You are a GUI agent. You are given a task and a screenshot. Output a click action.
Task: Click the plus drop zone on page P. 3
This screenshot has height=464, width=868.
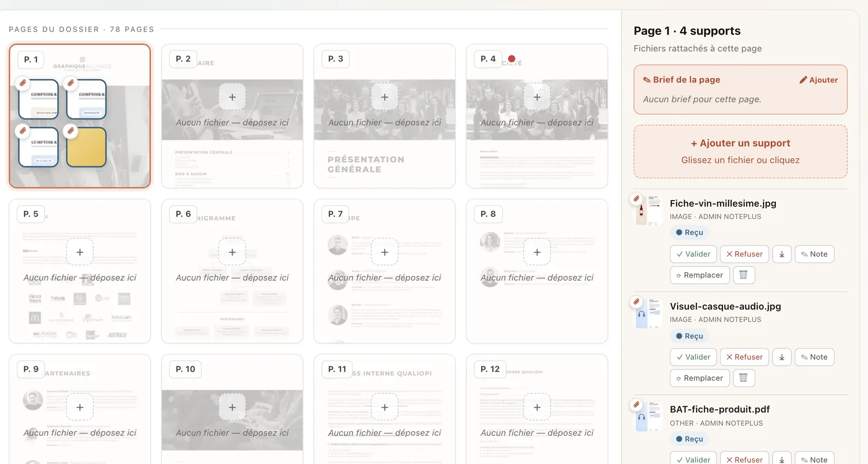[385, 97]
